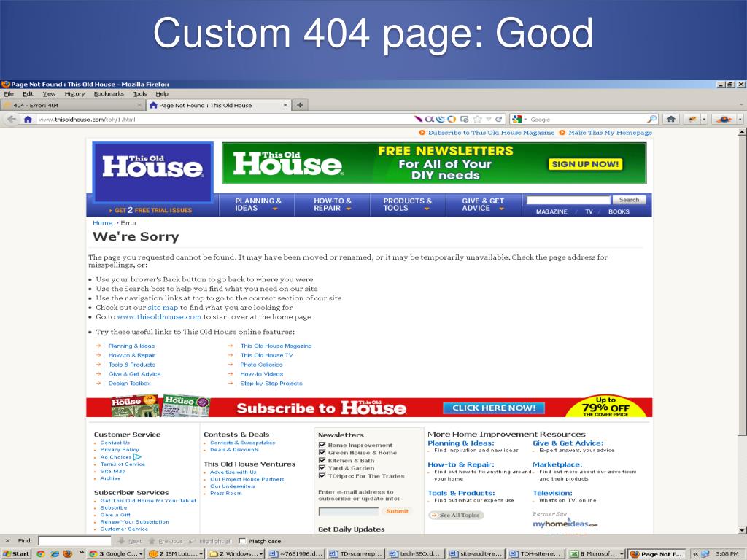Click the site Search button
Image resolution: width=747 pixels, height=560 pixels.
point(629,200)
